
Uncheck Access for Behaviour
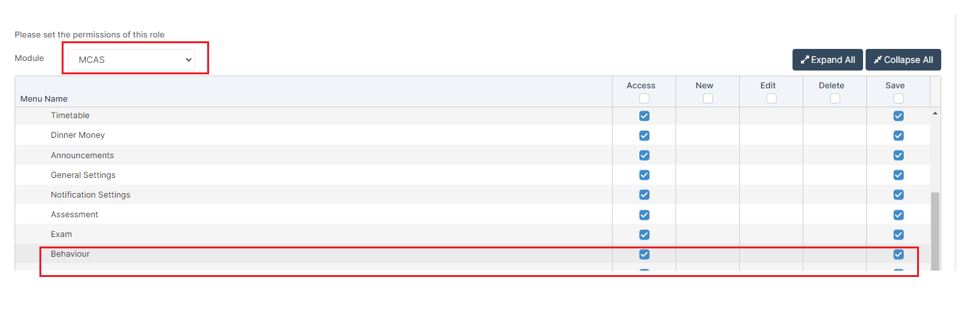click(644, 254)
